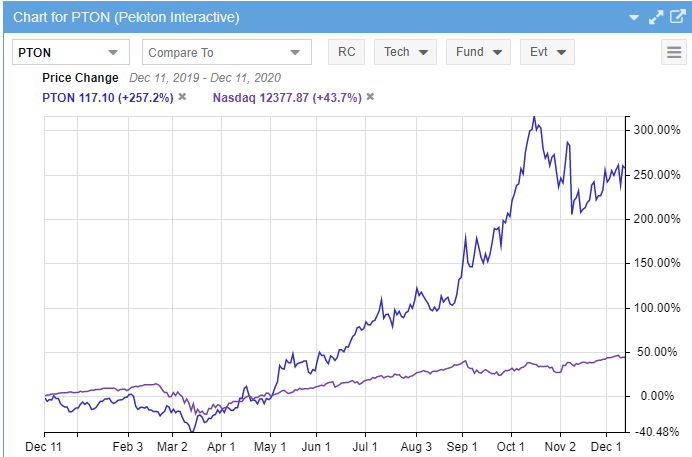Click the Dec 1 x-axis label
The height and width of the screenshot is (457, 692).
point(606,447)
